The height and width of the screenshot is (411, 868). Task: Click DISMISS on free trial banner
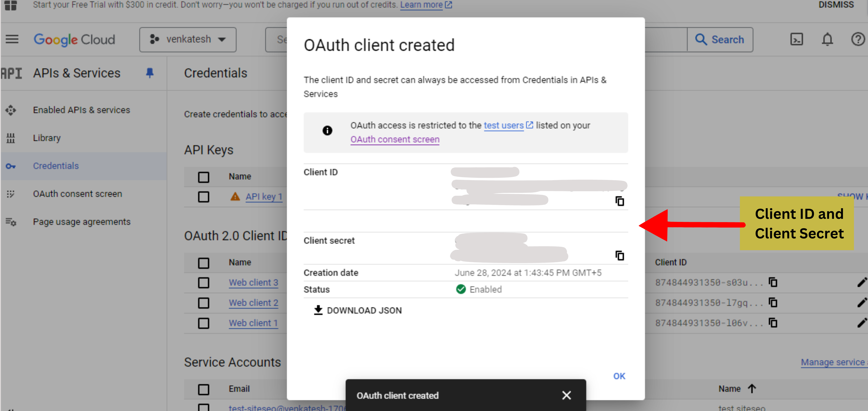836,5
